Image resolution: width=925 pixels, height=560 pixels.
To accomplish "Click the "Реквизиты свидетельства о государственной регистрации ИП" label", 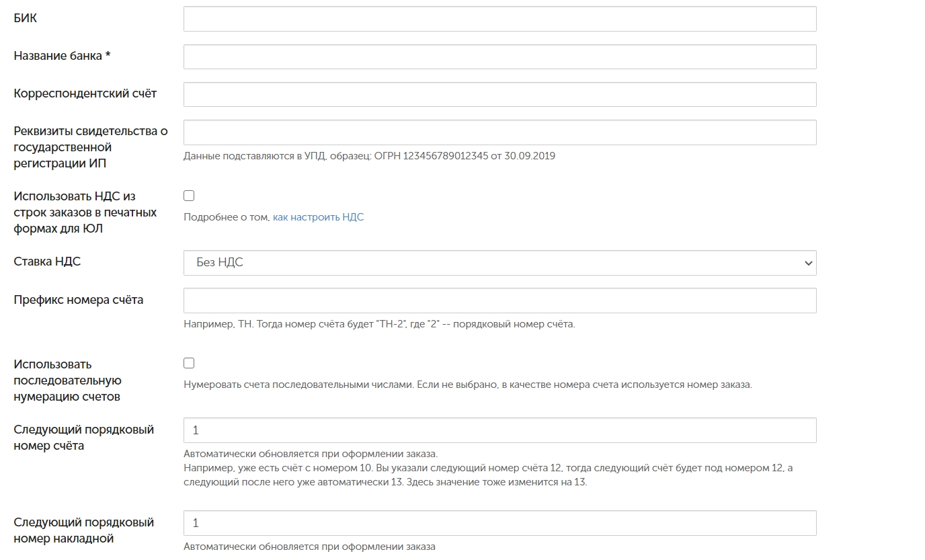I will point(90,147).
